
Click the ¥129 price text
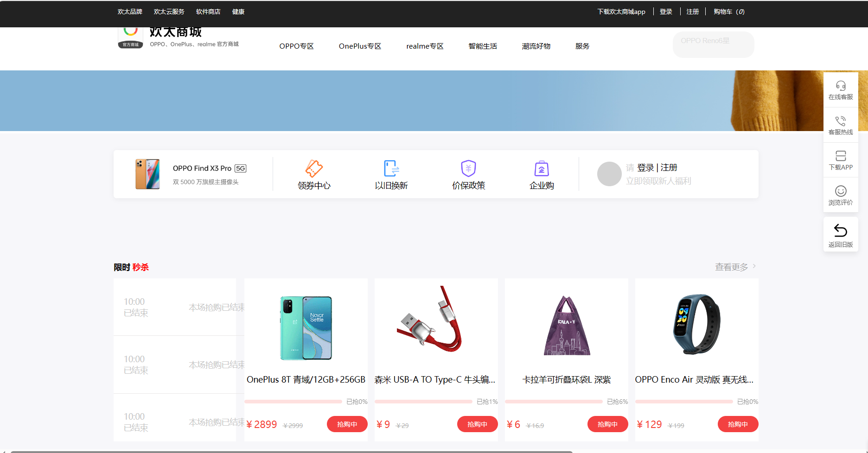coord(649,425)
